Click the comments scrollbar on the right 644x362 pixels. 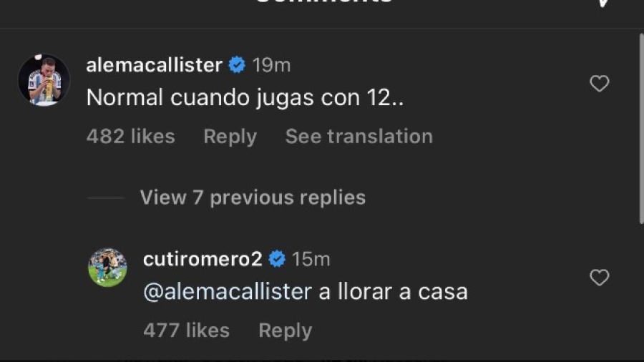tap(640, 129)
